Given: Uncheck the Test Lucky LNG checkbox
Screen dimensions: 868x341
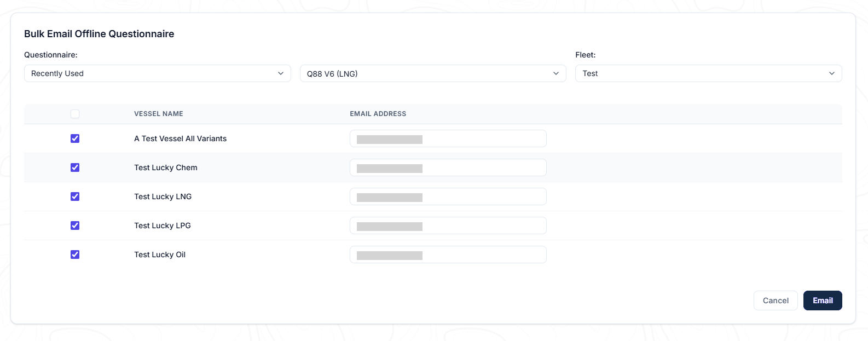Looking at the screenshot, I should pos(75,196).
